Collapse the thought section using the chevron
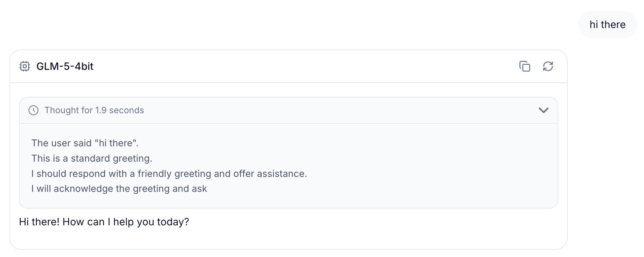 tap(543, 110)
